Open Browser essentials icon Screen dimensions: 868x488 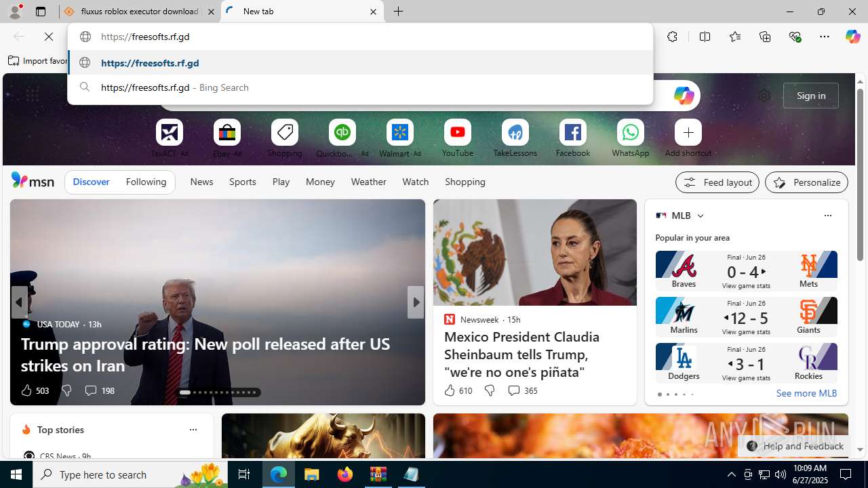795,37
